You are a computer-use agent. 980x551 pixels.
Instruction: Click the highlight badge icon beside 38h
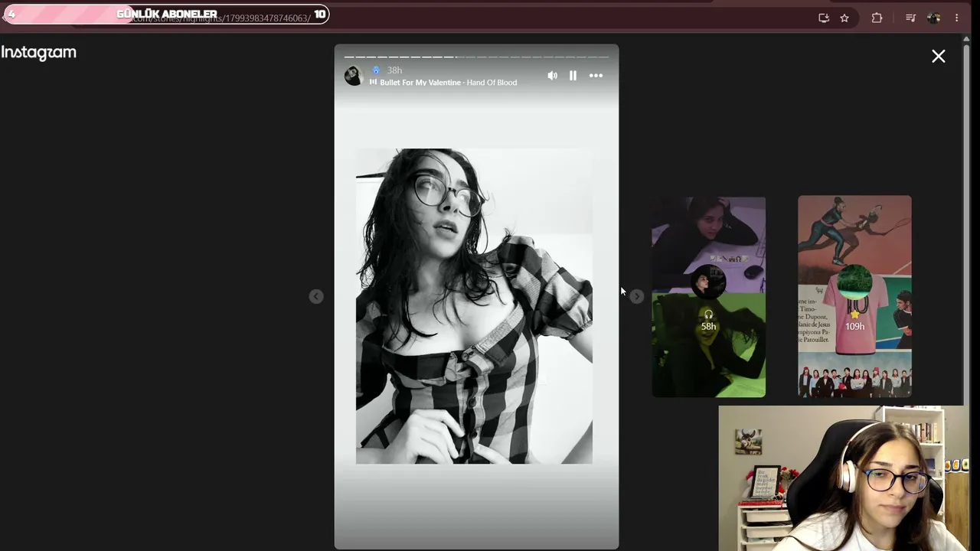[375, 70]
